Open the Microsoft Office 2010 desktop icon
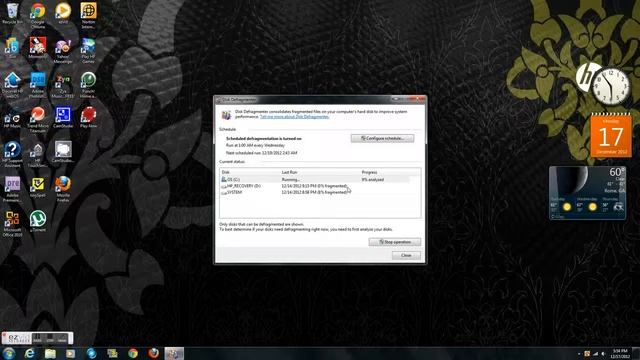 tap(12, 224)
